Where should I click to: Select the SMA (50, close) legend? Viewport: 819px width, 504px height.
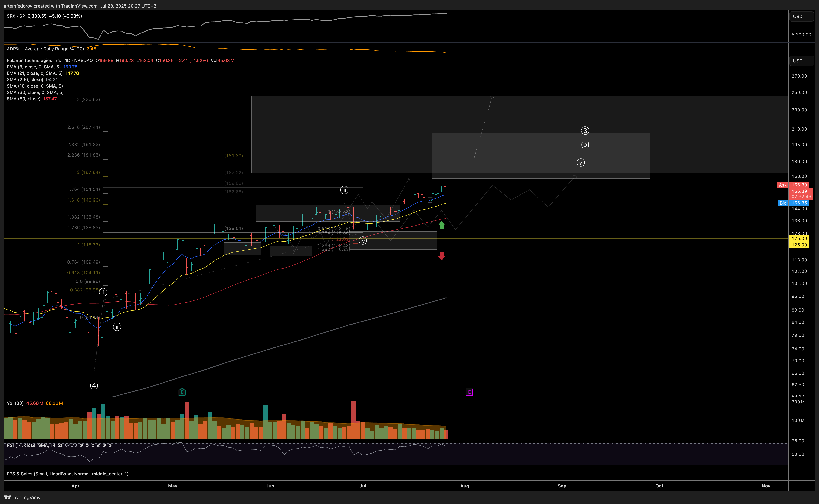click(x=24, y=99)
